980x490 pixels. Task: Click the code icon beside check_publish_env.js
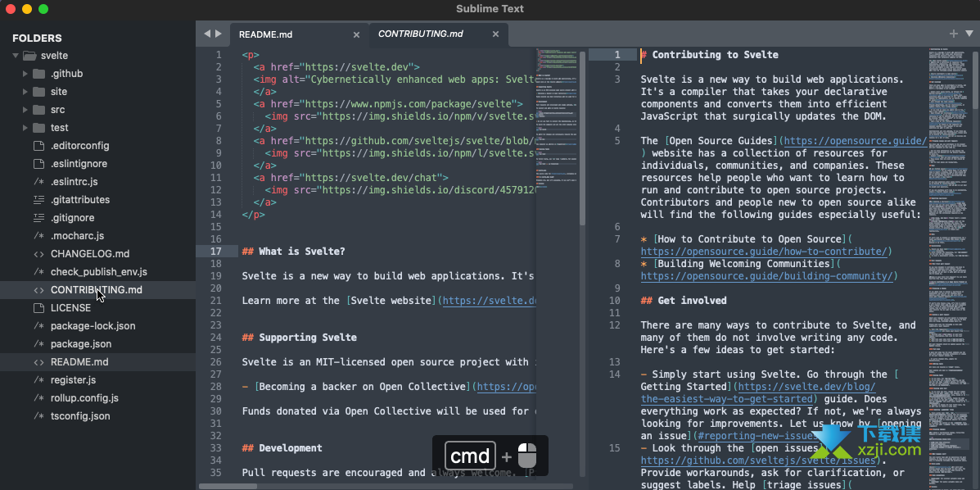coord(38,272)
